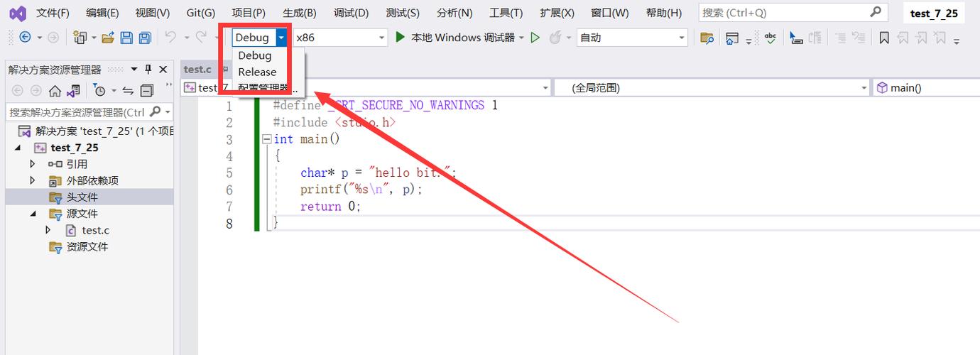This screenshot has height=355, width=980.
Task: Open the local debugger dropdown arrow
Action: coord(522,38)
